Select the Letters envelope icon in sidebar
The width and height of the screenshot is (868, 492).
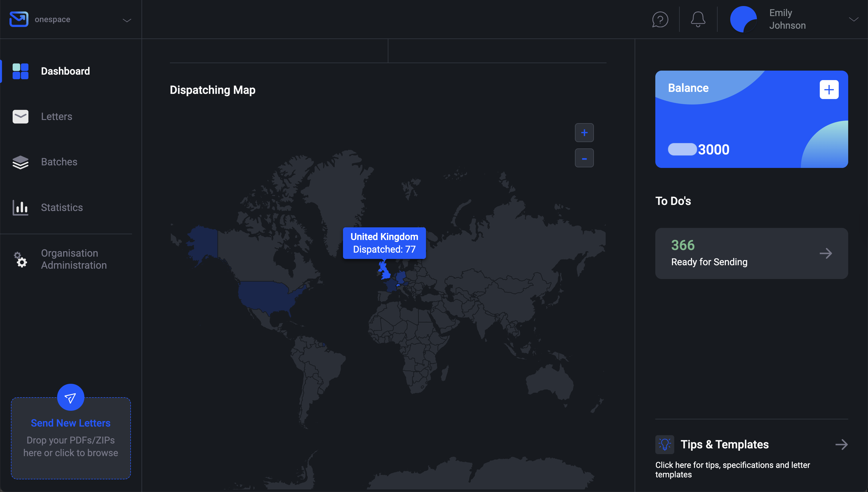pos(20,117)
